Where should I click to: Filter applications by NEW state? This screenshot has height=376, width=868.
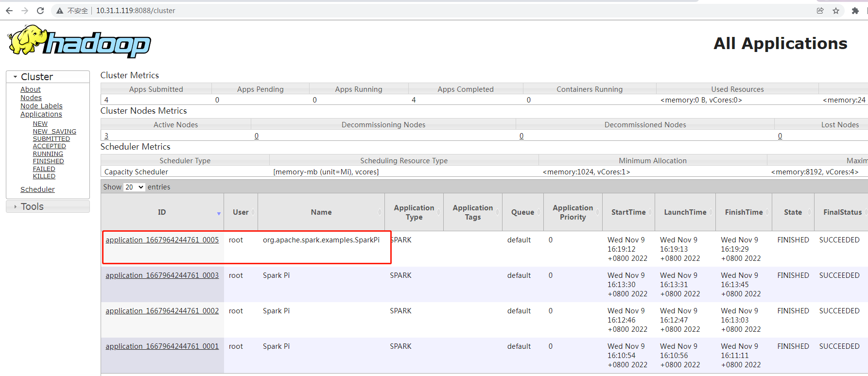click(x=40, y=124)
